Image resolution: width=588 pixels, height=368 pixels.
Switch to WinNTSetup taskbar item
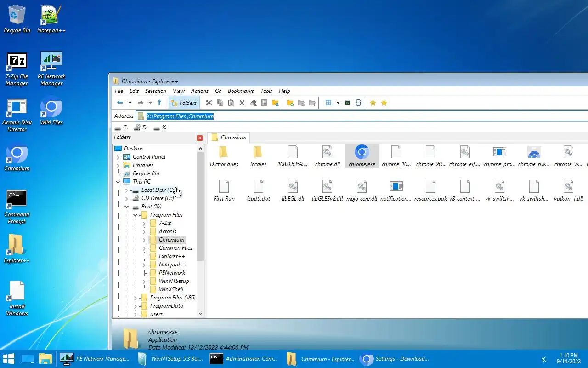170,359
